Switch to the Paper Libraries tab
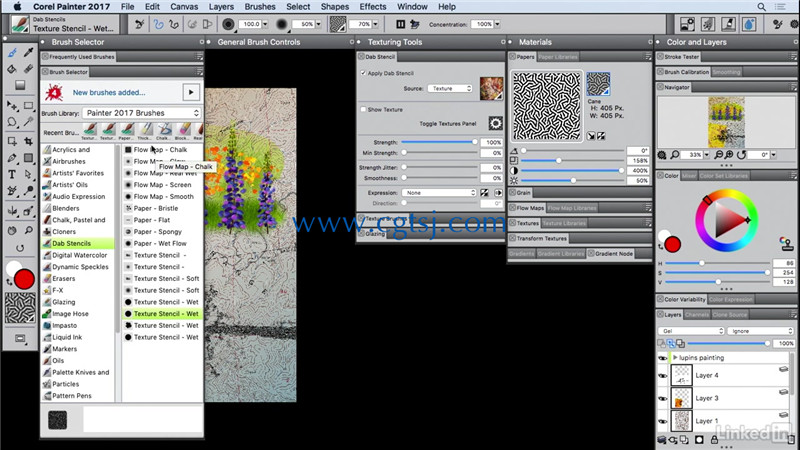This screenshot has height=450, width=800. coord(558,57)
